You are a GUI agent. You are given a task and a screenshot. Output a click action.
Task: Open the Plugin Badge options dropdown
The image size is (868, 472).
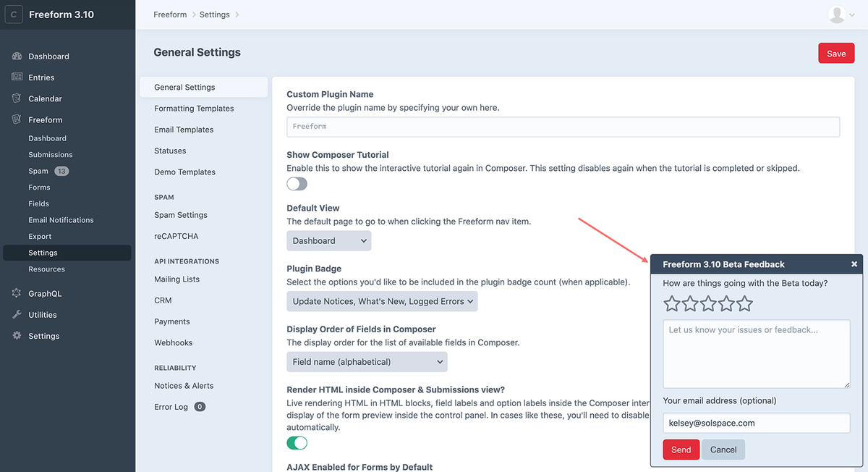click(x=382, y=301)
